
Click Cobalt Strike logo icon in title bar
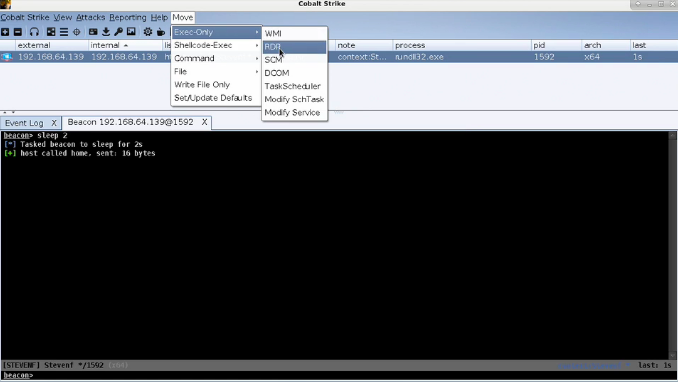(x=6, y=4)
